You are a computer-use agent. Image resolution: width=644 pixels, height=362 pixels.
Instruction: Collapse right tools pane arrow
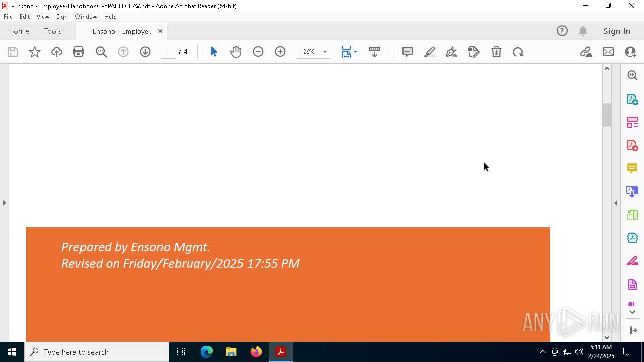click(616, 203)
